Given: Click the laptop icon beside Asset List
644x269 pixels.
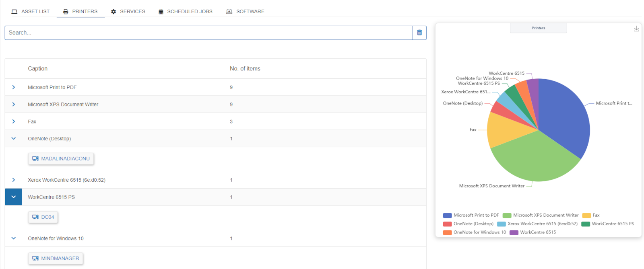Looking at the screenshot, I should click(14, 12).
